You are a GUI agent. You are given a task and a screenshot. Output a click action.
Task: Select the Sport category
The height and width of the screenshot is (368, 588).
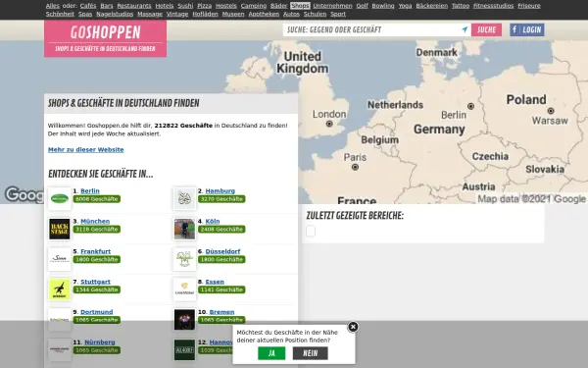click(x=338, y=14)
